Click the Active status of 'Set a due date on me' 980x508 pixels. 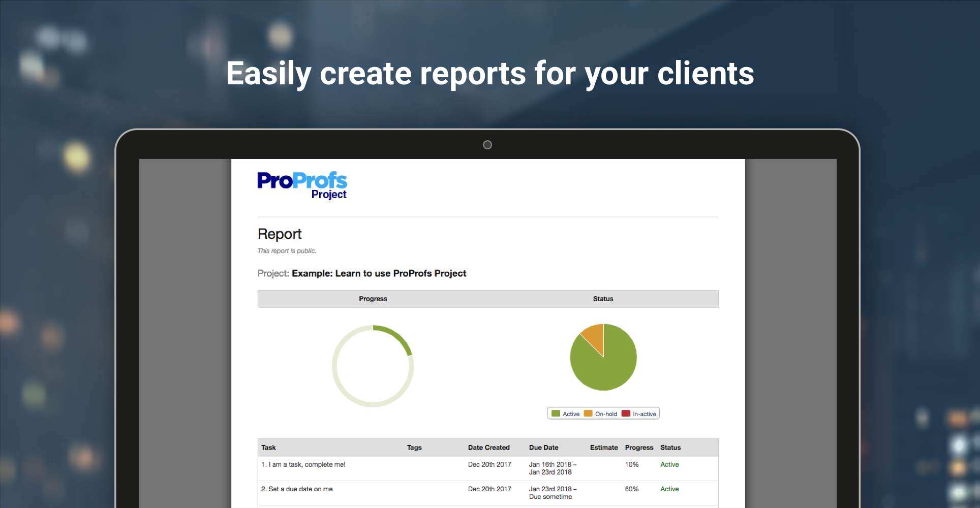pyautogui.click(x=669, y=489)
